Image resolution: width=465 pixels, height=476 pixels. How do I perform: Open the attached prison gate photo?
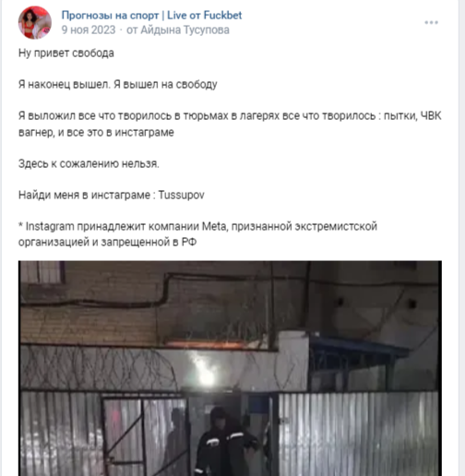[230, 368]
